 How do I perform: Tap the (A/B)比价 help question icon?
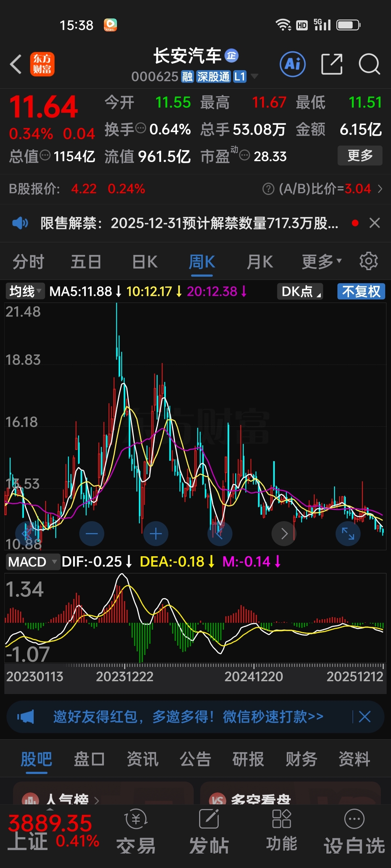[x=268, y=189]
